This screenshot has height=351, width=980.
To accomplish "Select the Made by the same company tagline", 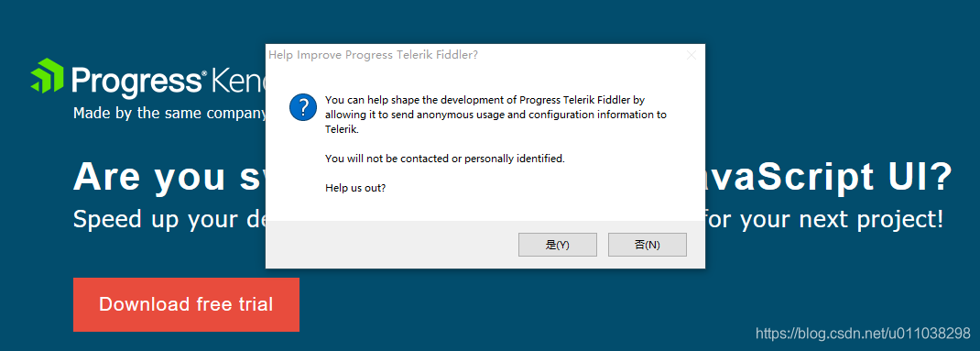I will 170,114.
